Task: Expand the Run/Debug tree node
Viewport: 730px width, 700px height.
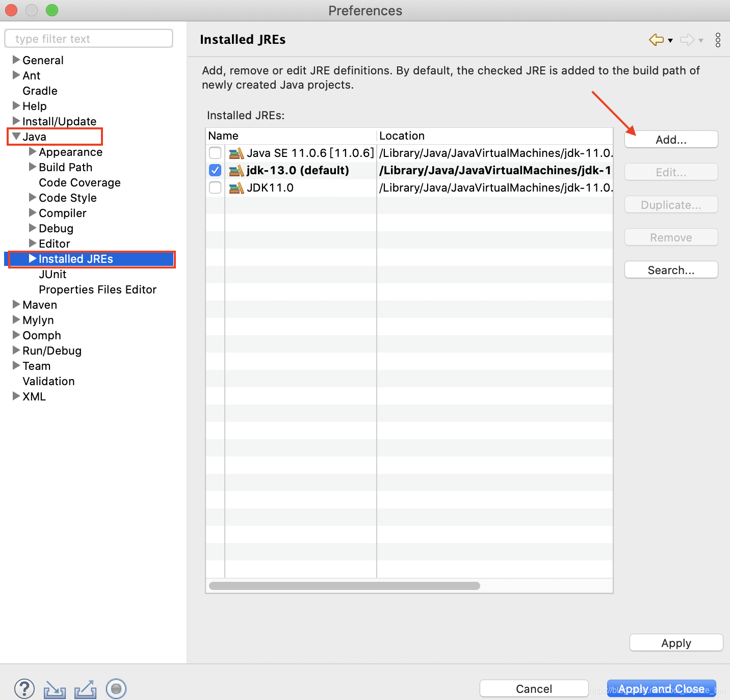Action: pos(16,350)
